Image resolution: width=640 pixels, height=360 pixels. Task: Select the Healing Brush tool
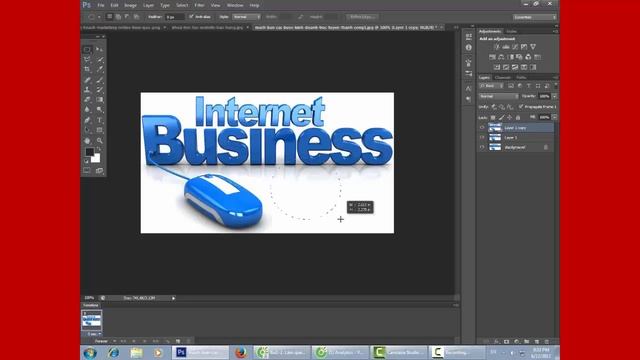pos(87,80)
